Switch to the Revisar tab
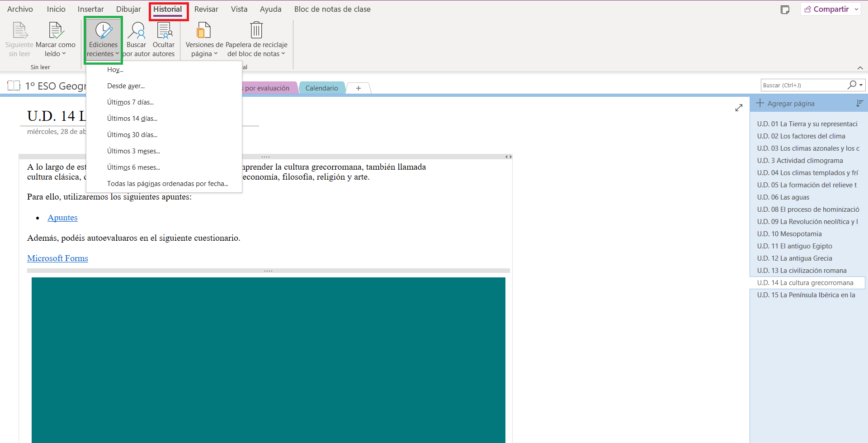 [x=206, y=9]
